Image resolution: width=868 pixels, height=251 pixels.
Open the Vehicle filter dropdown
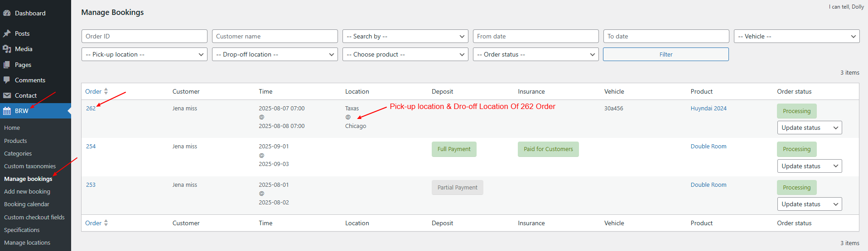click(796, 36)
